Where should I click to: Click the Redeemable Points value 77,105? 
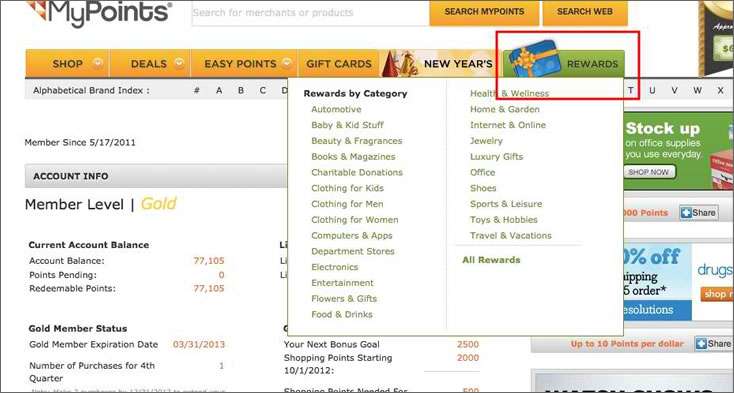(209, 289)
